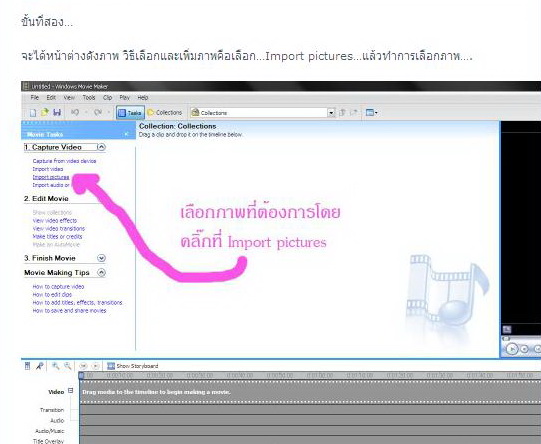Click the Import video link
Image resolution: width=541 pixels, height=444 pixels.
[48, 169]
